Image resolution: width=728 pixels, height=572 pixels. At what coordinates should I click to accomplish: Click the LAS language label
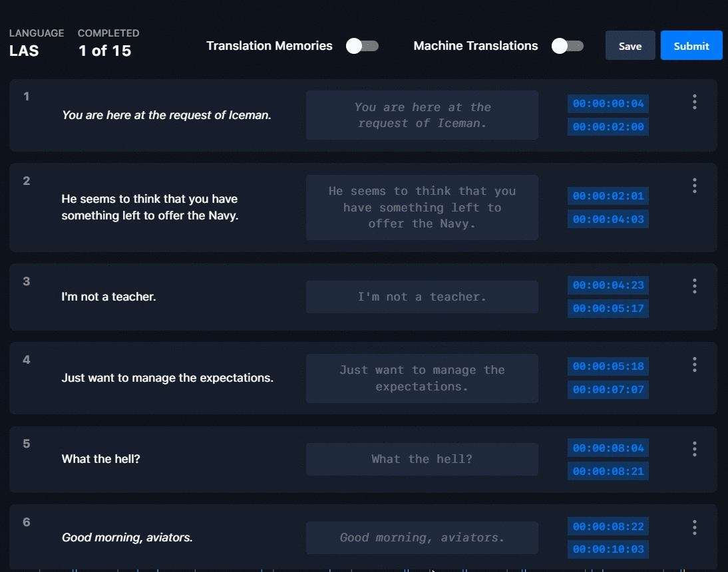tap(24, 51)
